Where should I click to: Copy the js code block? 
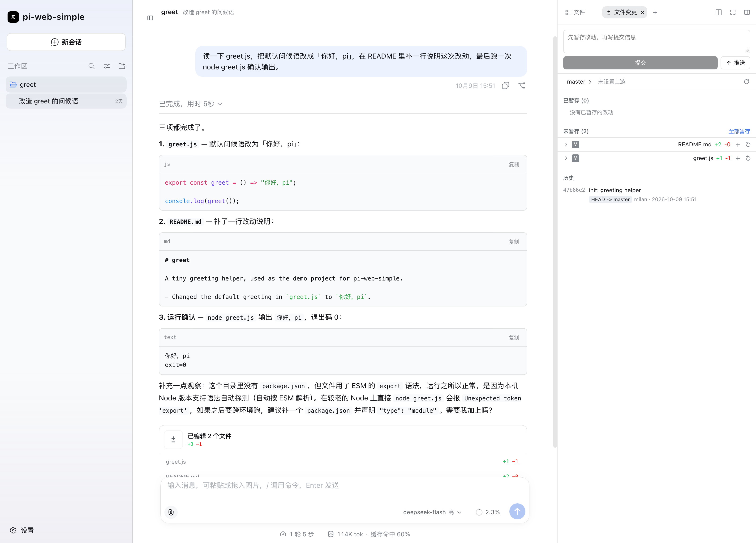coord(514,164)
